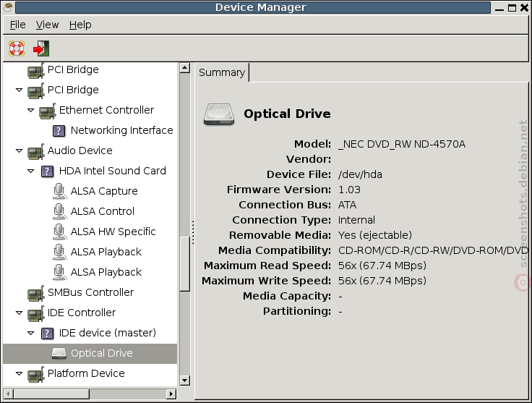Screen dimensions: 532x403
Task: Open the View menu
Action: (47, 25)
